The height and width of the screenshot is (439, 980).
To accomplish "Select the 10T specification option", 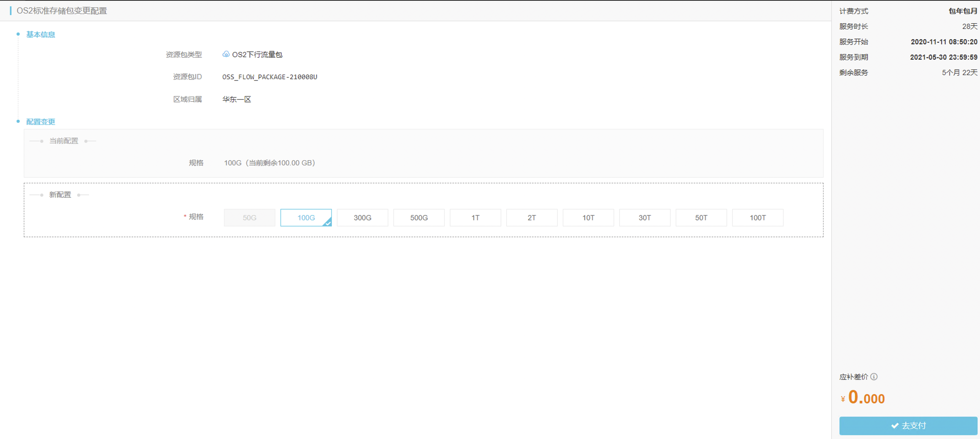I will [x=588, y=218].
